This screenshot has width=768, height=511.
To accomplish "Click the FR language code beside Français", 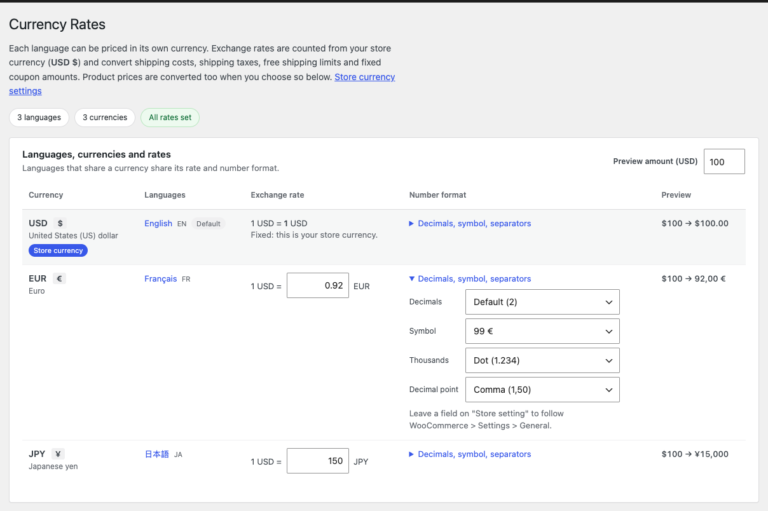I will tap(186, 279).
